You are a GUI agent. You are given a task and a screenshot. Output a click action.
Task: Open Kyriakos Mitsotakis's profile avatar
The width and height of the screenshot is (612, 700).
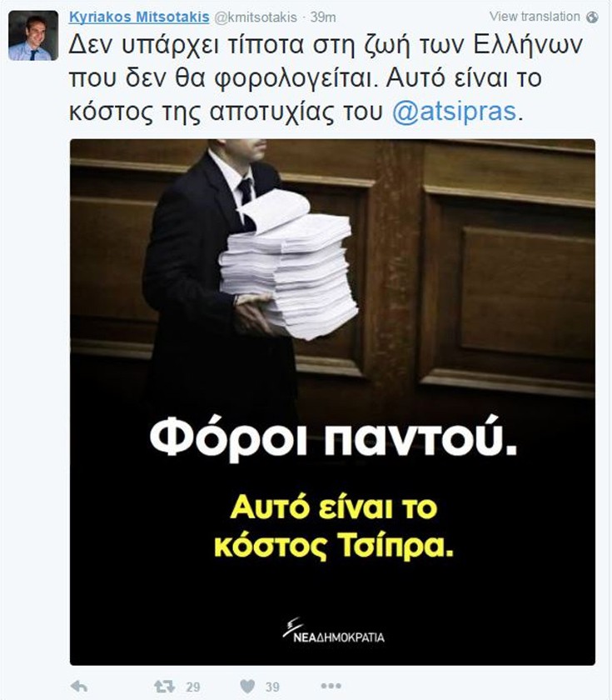click(x=33, y=36)
